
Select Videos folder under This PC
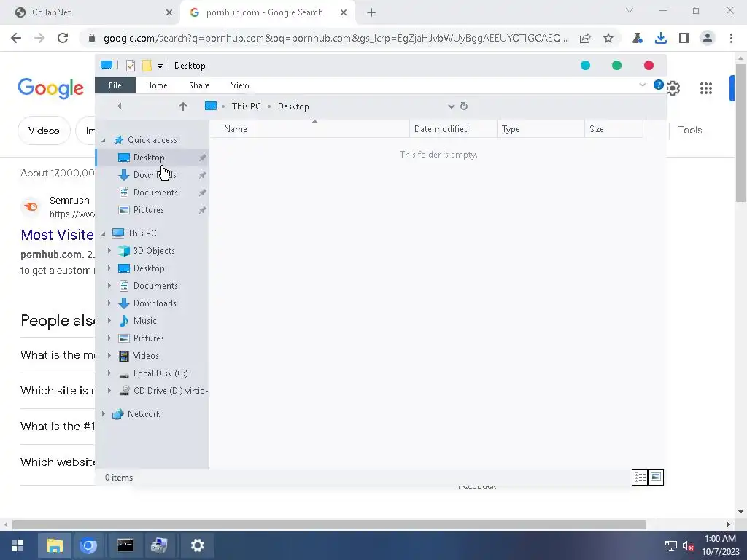pos(146,356)
